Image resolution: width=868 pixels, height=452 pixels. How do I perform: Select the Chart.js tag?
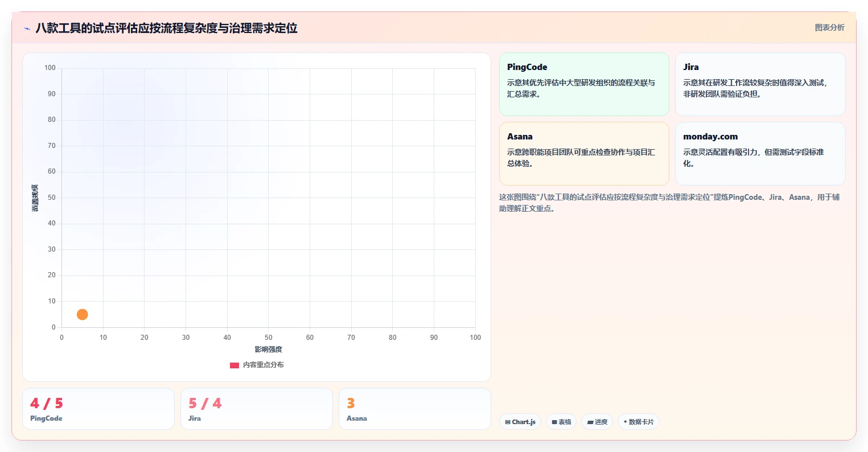(x=520, y=422)
